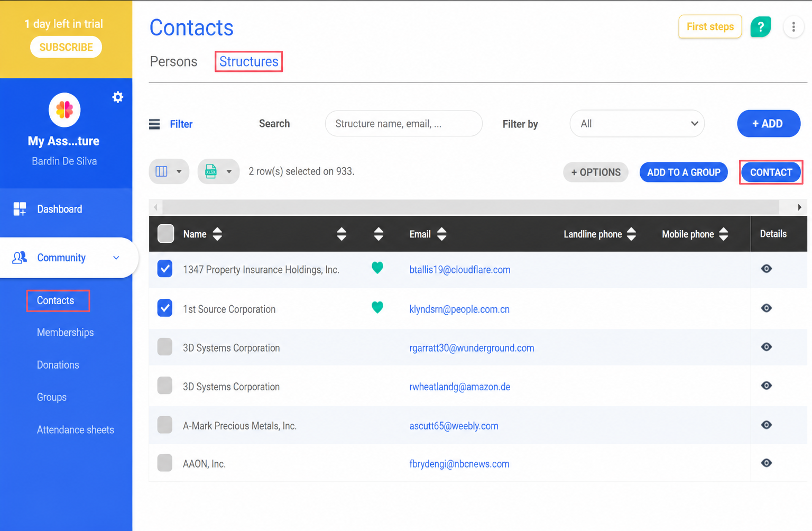812x531 pixels.
Task: Sort by Email column arrows
Action: click(x=442, y=234)
